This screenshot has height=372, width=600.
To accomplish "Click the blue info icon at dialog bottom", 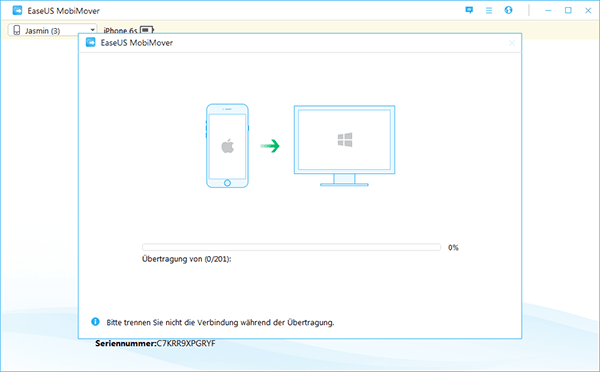I will pos(95,322).
